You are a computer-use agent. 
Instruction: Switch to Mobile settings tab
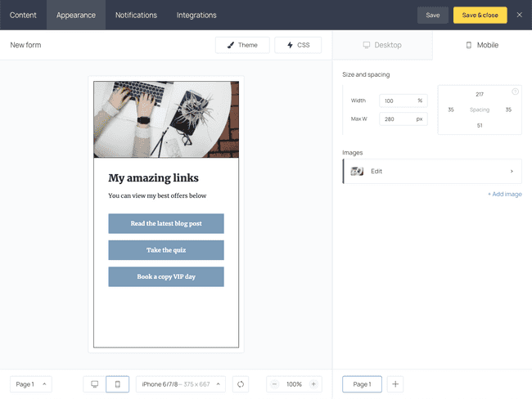pos(482,45)
